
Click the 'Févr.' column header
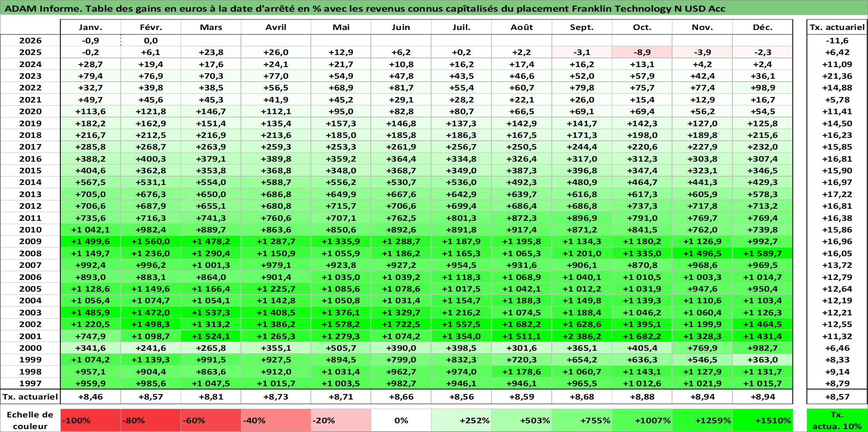pos(151,27)
